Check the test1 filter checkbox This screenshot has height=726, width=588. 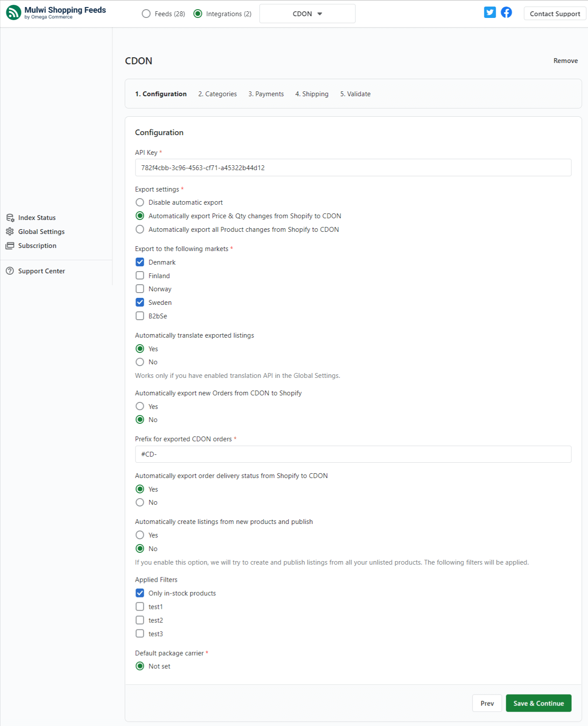pyautogui.click(x=140, y=607)
